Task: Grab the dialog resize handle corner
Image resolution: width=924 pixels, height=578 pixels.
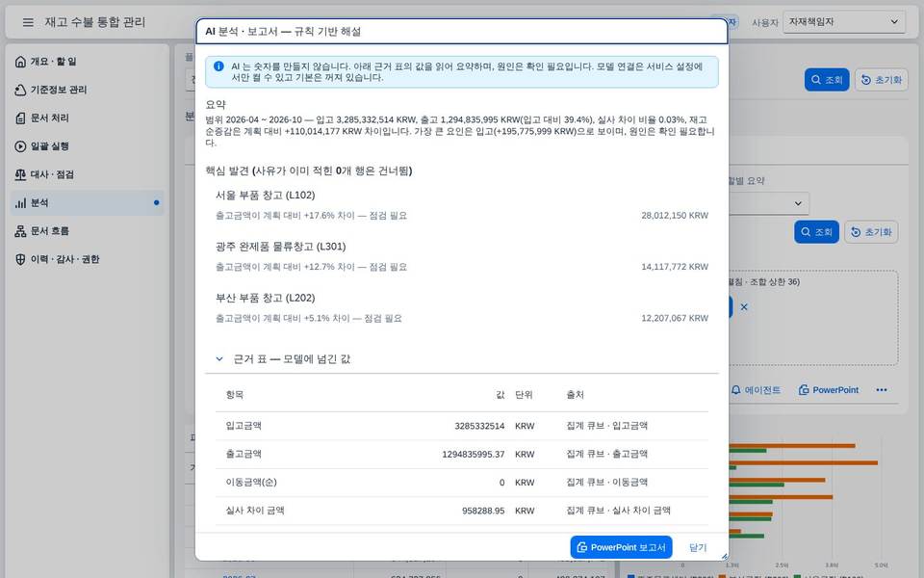Action: coord(724,556)
